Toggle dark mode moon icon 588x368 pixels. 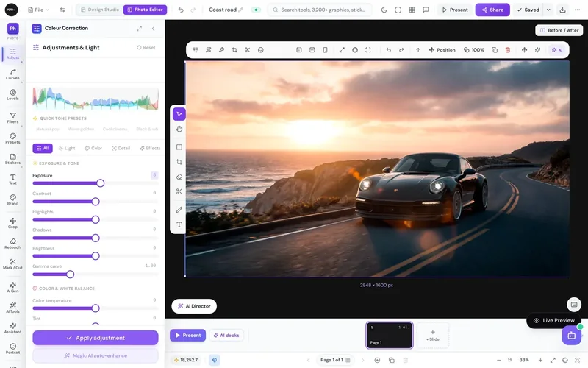384,10
